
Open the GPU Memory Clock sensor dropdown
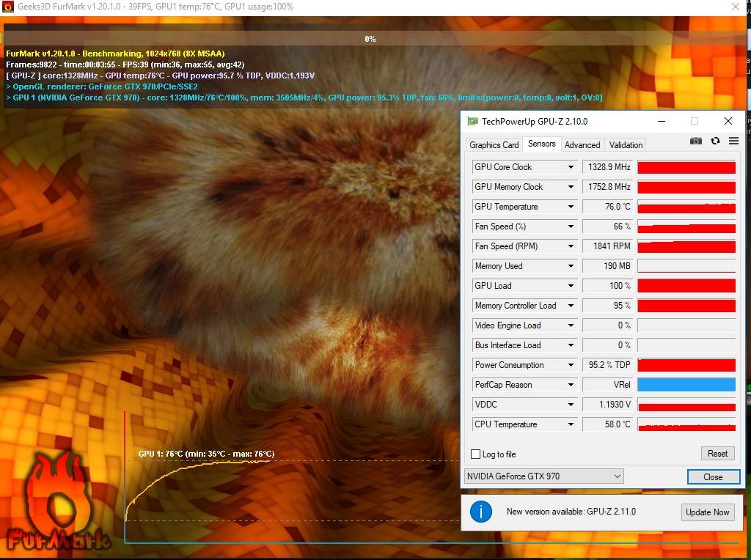click(571, 187)
